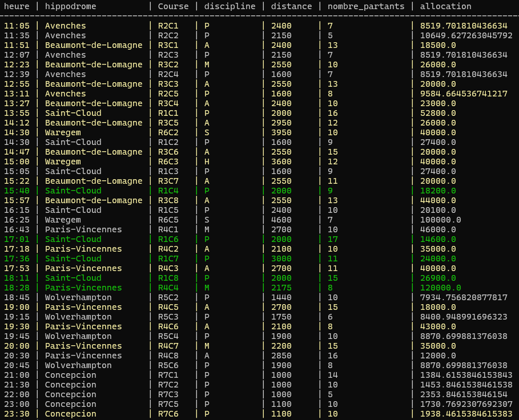Select course code R1C2

point(168,142)
